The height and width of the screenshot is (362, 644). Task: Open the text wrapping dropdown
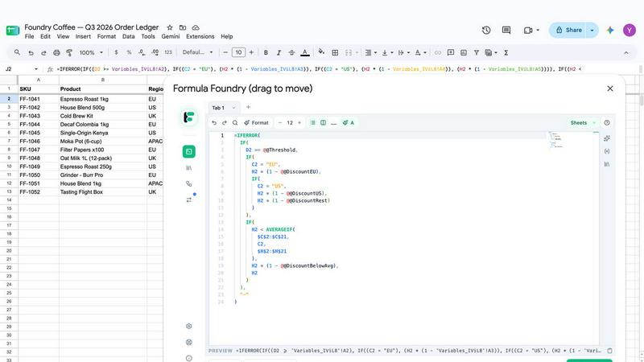point(404,52)
